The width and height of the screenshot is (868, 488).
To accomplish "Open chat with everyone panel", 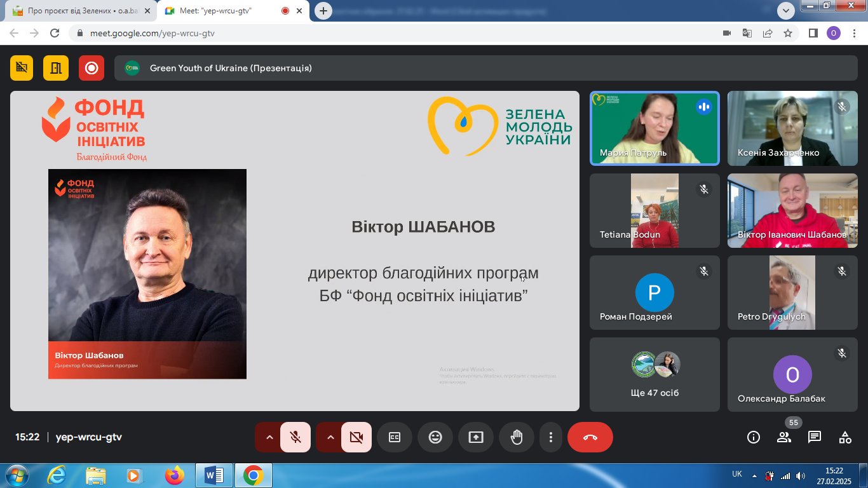I will tap(815, 437).
